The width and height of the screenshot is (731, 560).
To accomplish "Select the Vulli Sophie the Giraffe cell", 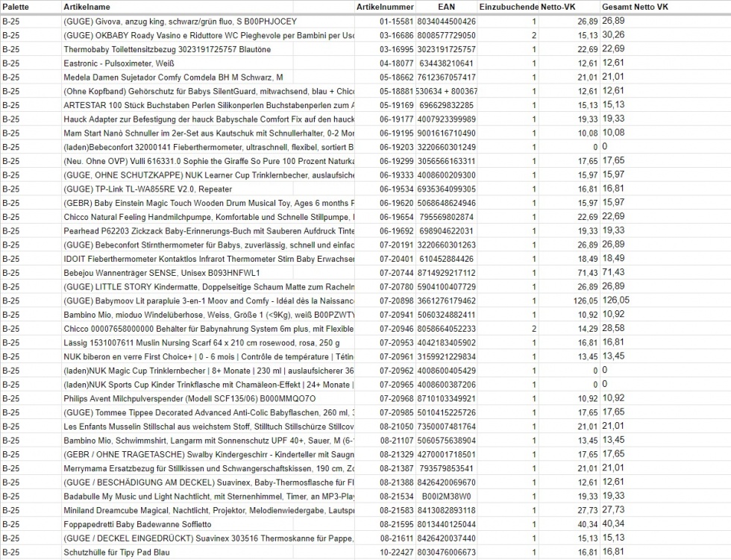I will pyautogui.click(x=208, y=161).
